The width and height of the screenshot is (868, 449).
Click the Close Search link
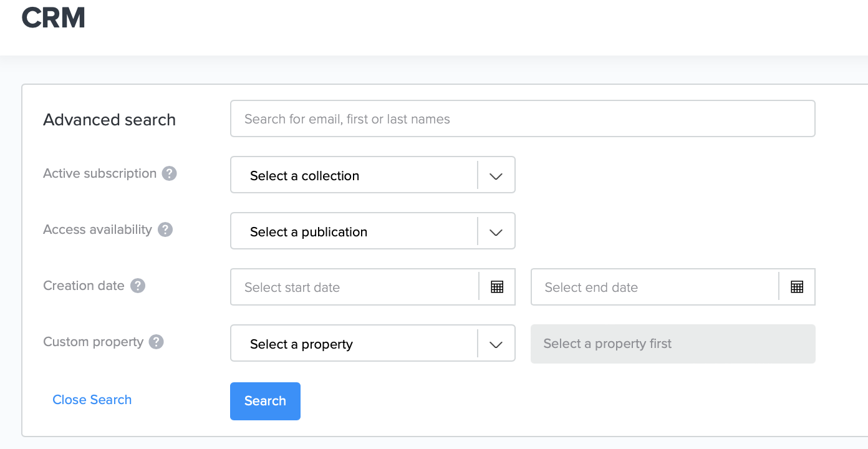92,400
